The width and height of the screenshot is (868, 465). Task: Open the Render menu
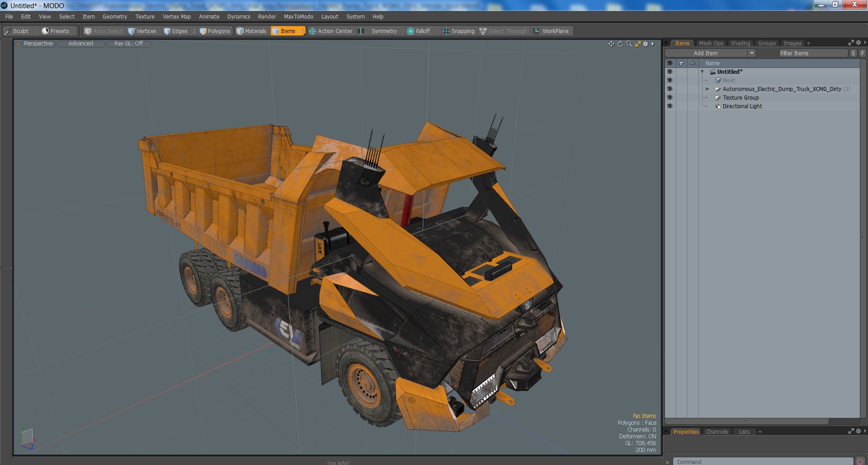click(x=267, y=16)
